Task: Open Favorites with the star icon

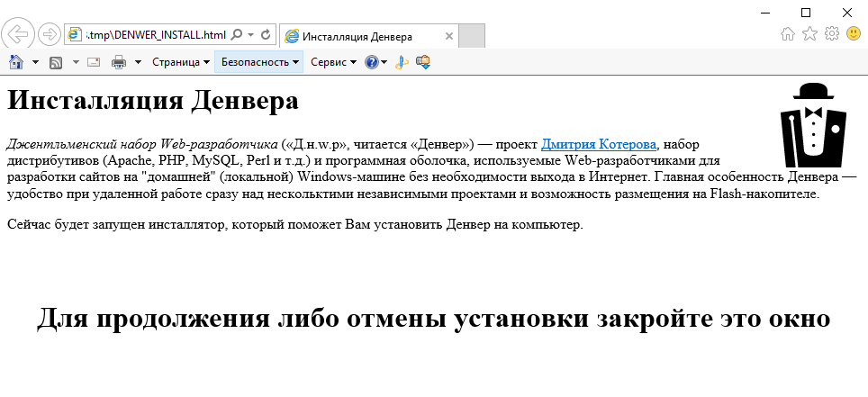Action: pos(809,34)
